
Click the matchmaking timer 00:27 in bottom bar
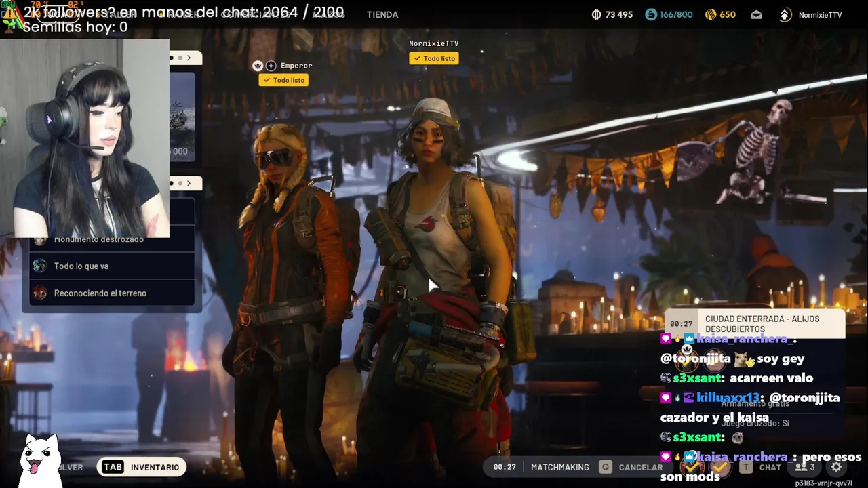[x=505, y=467]
